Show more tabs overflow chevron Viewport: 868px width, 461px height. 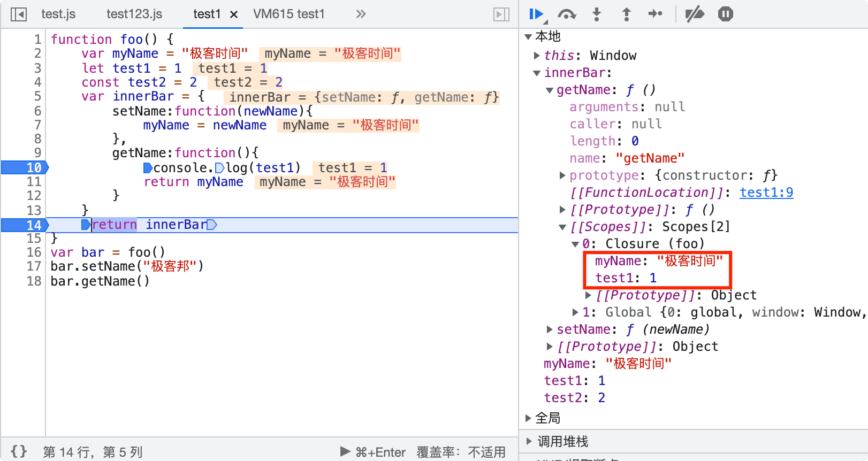361,14
